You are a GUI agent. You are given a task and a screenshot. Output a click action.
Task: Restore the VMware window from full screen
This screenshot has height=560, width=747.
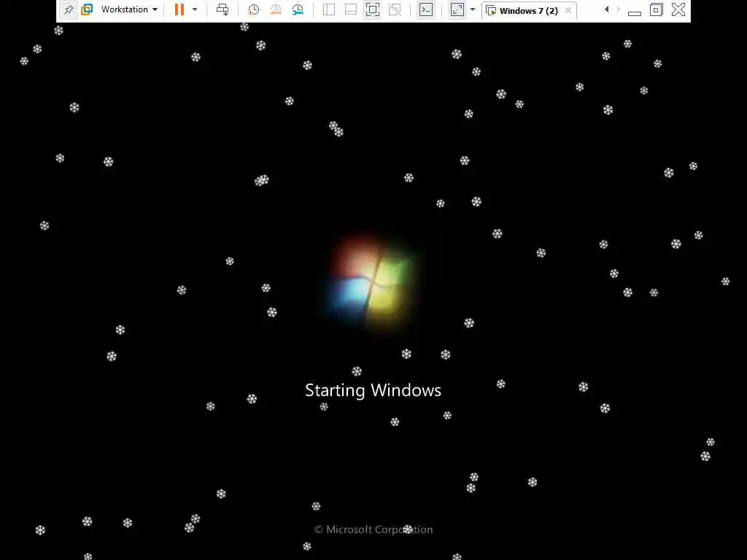tap(657, 9)
